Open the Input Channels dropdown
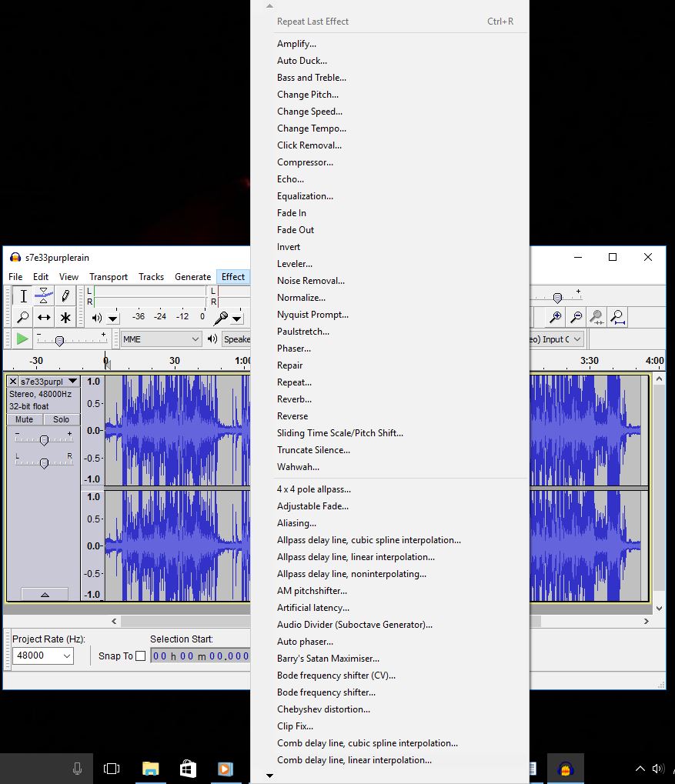Screen dimensions: 675x784 (x=556, y=339)
